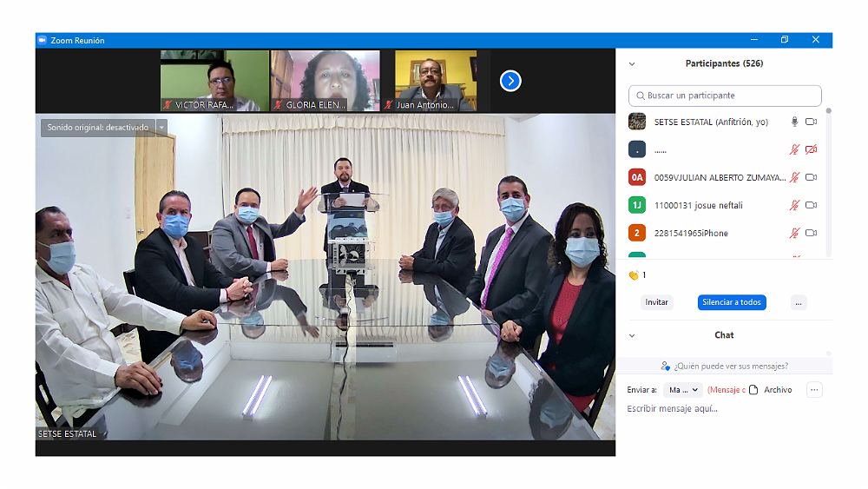Collapse the Participantes panel chevron

tap(632, 64)
